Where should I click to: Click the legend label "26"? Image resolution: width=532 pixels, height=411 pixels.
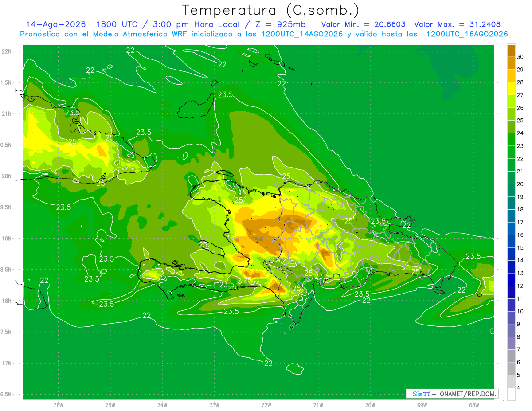(520, 108)
